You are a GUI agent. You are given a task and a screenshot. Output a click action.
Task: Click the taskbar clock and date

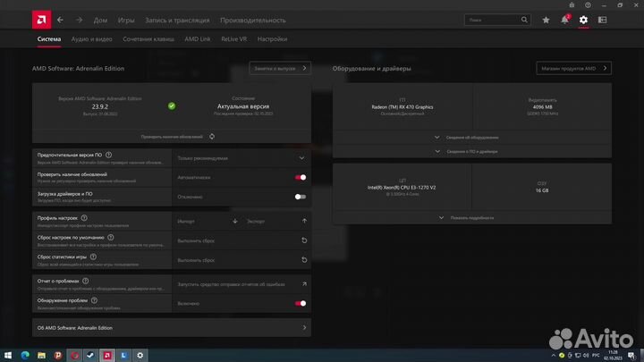click(x=613, y=356)
